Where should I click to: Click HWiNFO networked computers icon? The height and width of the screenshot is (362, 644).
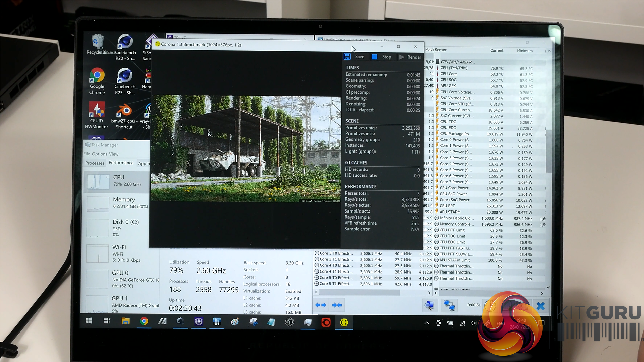(449, 305)
